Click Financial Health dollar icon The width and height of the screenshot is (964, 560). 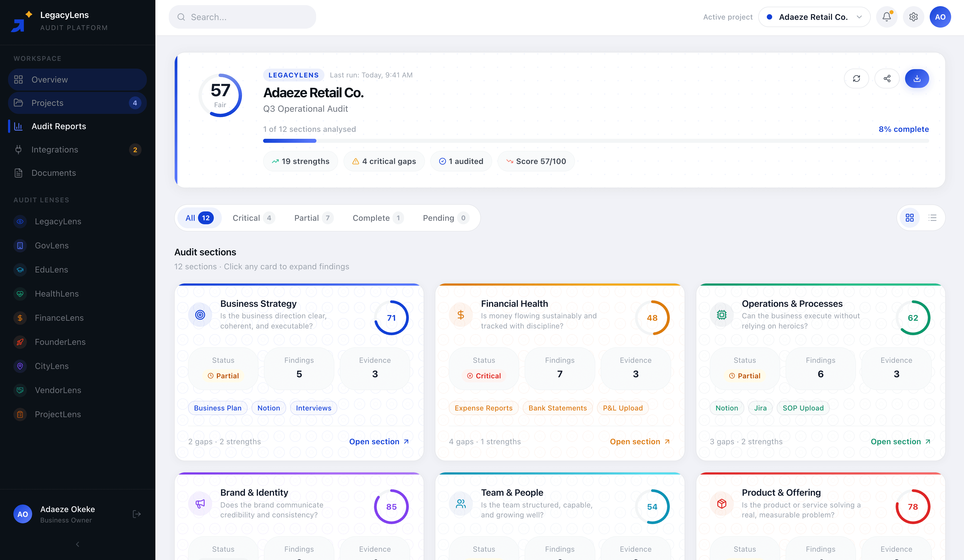point(461,315)
